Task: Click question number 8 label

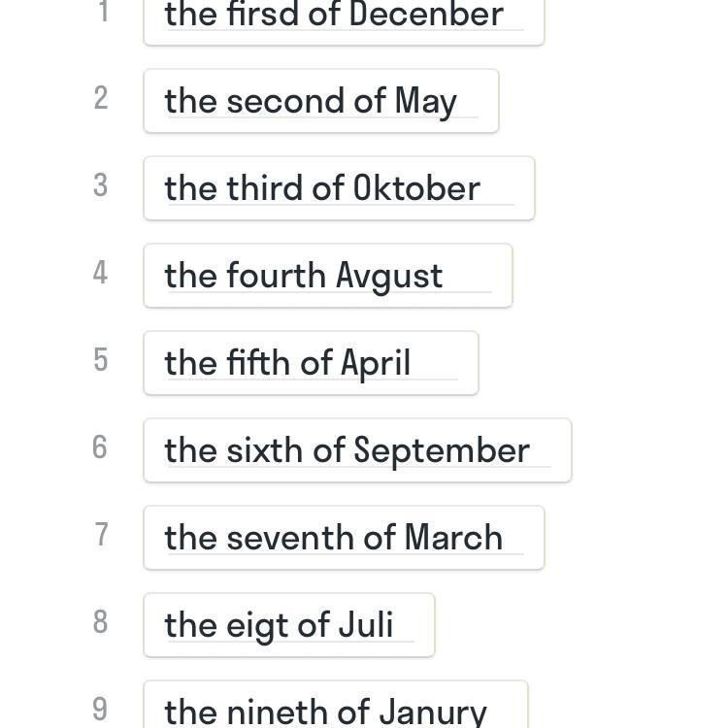Action: pos(101,622)
